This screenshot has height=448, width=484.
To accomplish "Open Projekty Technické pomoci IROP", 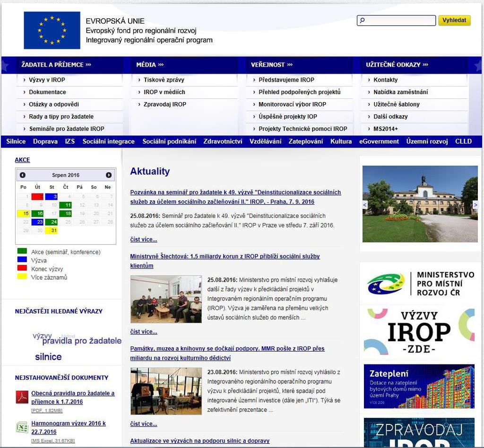I will coord(303,129).
